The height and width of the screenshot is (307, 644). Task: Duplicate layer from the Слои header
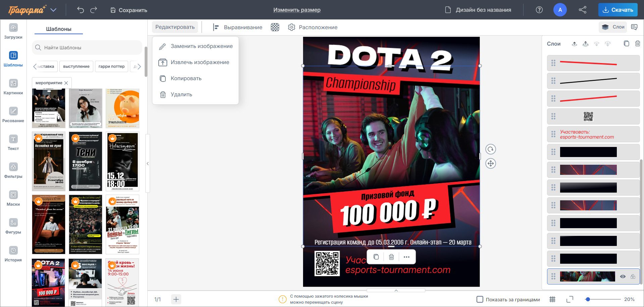pyautogui.click(x=626, y=44)
